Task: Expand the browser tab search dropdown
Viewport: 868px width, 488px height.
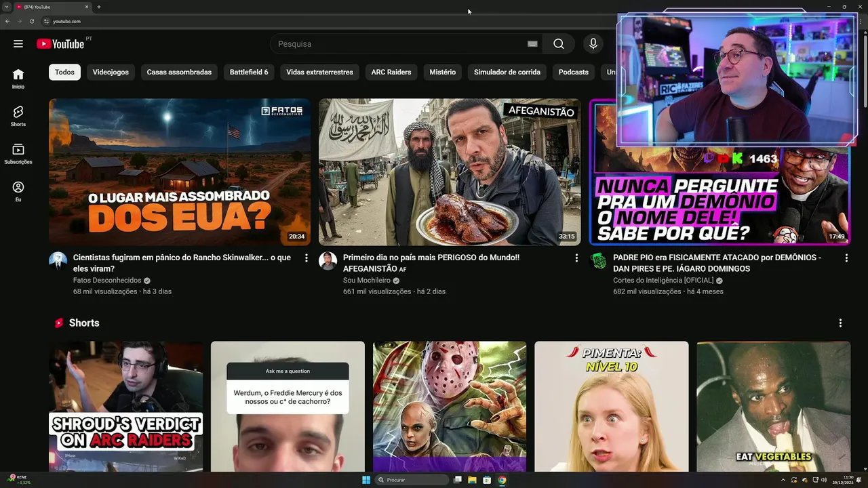Action: (x=7, y=7)
